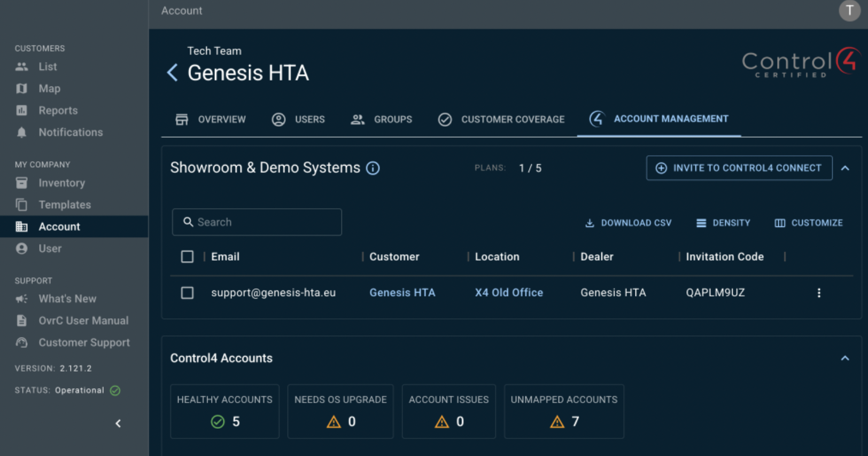Switch to the Overview tab
Viewport: 868px width, 456px height.
click(x=211, y=119)
